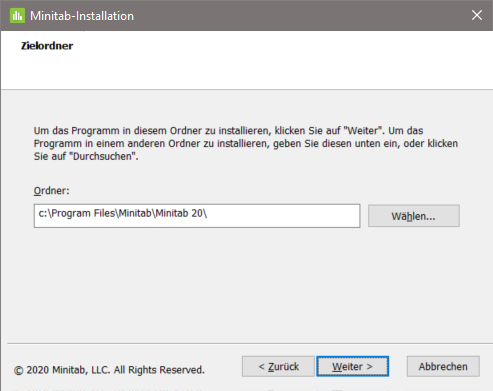Viewport: 493px width, 391px height.
Task: Cancel installation with Abbrechen button
Action: (443, 366)
